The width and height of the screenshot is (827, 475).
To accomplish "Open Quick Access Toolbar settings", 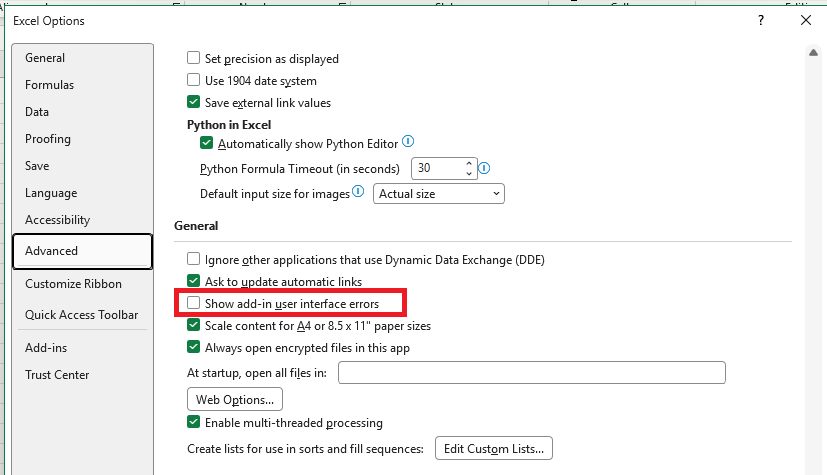I will [81, 315].
